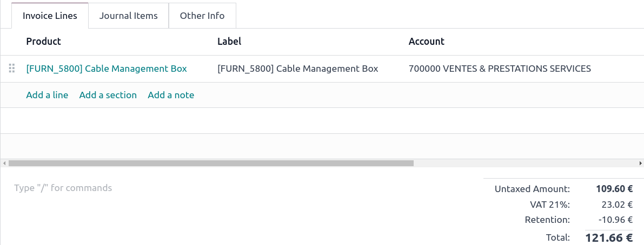Open the Cable Management Box product link
Image resolution: width=644 pixels, height=245 pixels.
pos(107,69)
